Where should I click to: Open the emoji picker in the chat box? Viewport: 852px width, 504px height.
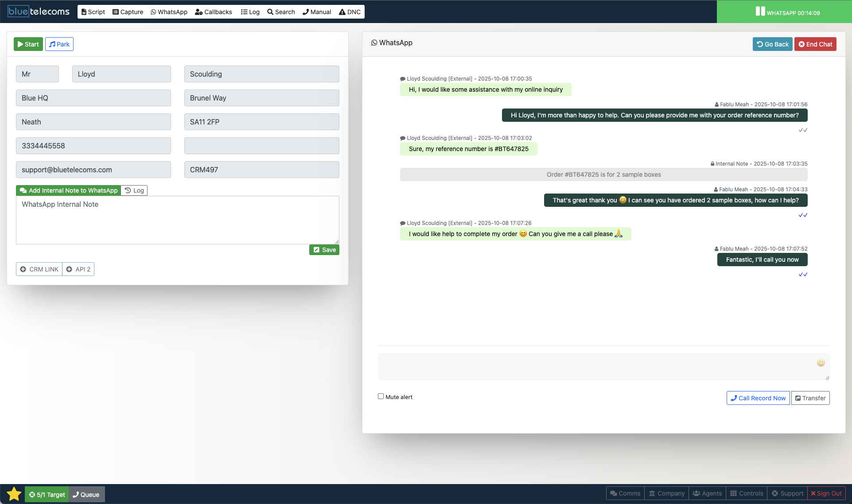point(821,363)
